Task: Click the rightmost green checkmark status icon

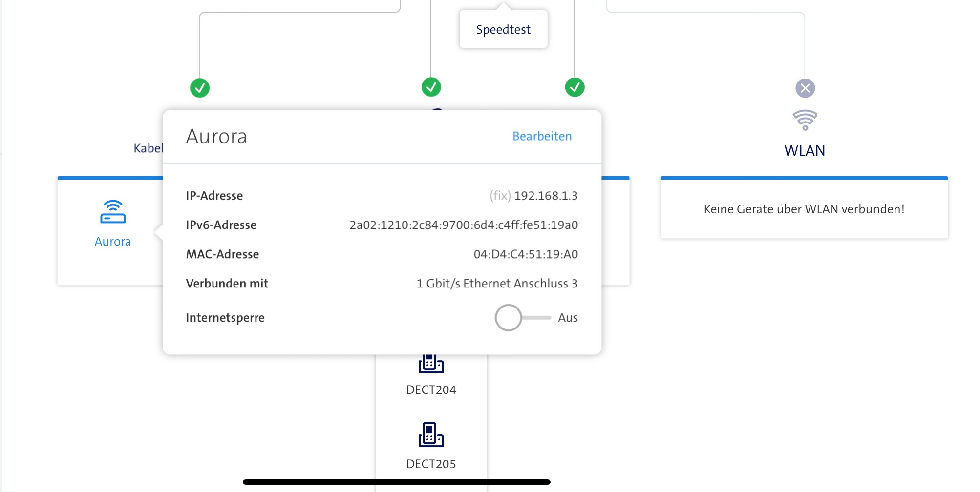Action: [575, 87]
